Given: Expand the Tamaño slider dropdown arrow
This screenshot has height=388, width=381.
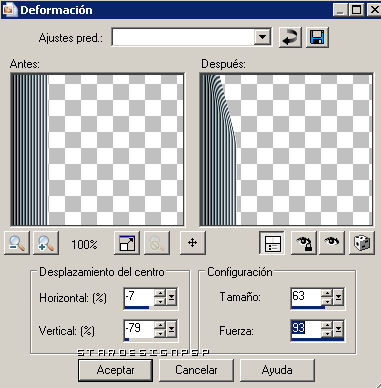Looking at the screenshot, I should (x=338, y=296).
